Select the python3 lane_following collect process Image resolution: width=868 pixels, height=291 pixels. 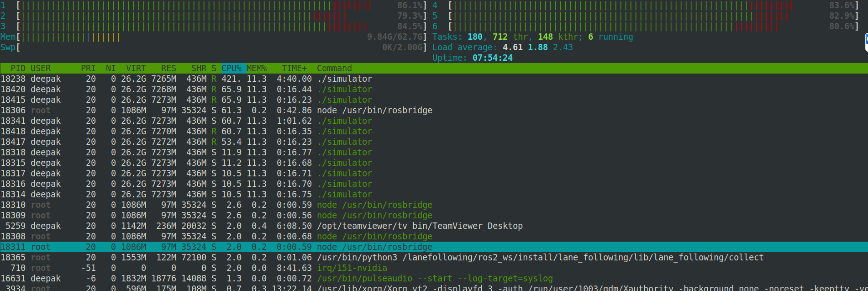[434, 258]
